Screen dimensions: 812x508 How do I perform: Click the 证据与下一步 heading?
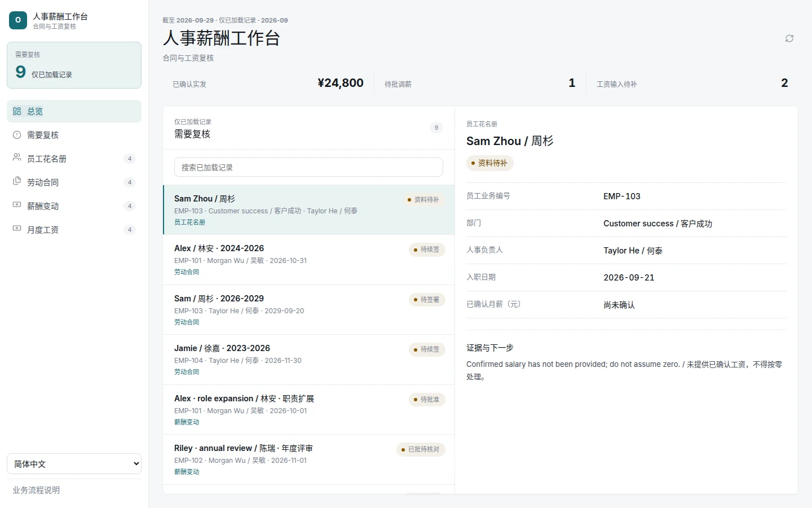[x=490, y=348]
